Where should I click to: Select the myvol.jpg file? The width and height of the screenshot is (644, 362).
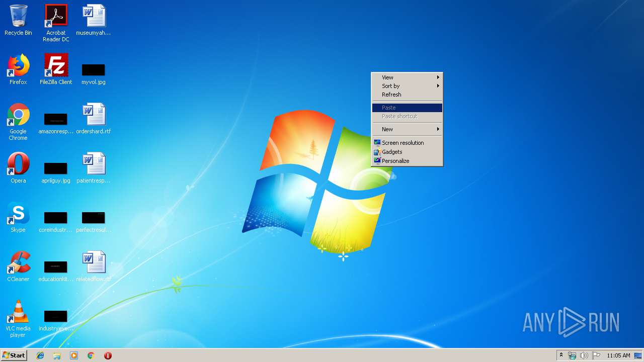[94, 73]
